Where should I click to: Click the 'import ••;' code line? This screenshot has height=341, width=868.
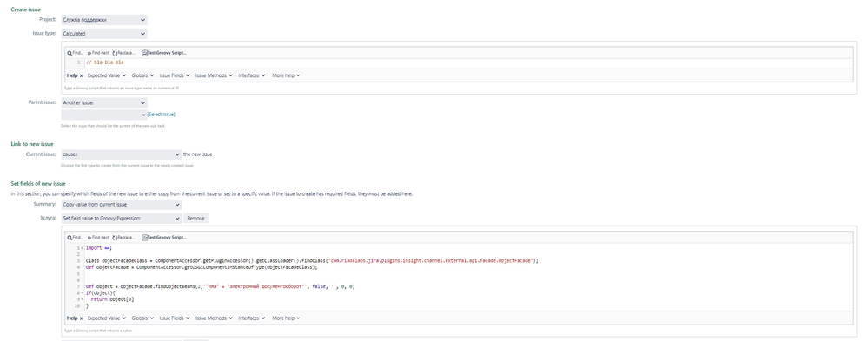(99, 248)
